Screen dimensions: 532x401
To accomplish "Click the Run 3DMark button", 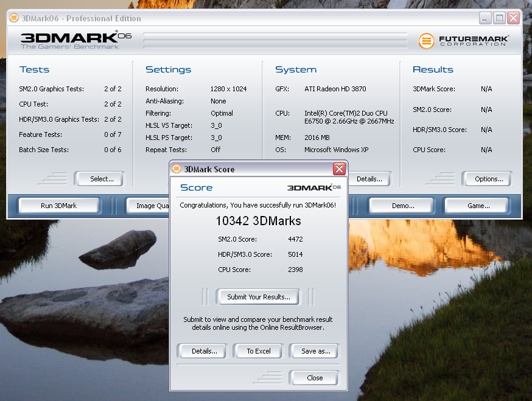I will 58,206.
